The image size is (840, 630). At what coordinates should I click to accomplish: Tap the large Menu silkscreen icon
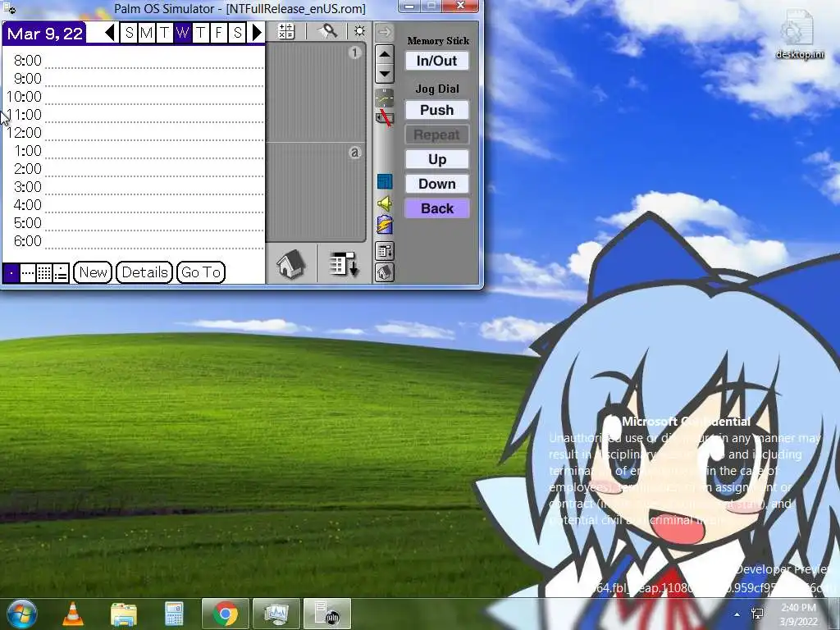point(344,264)
